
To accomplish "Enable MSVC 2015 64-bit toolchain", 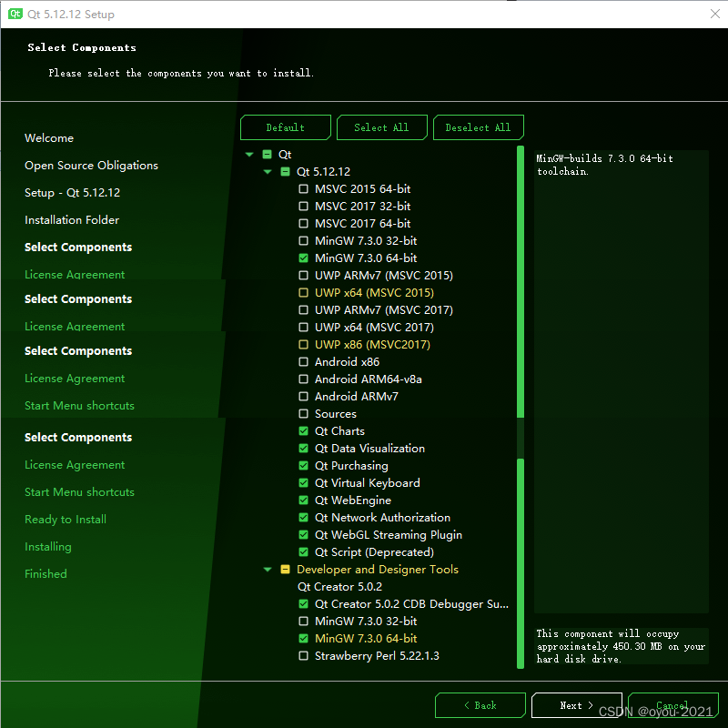I will click(304, 188).
